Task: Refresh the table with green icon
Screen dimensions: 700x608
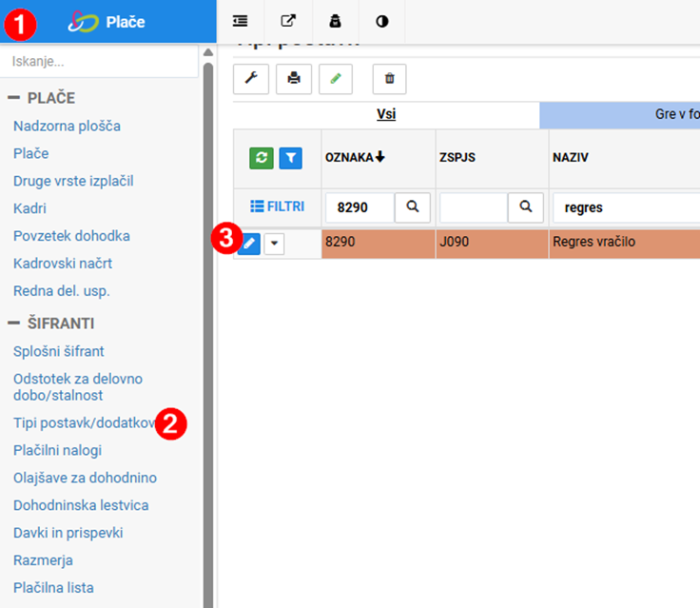Action: tap(262, 158)
